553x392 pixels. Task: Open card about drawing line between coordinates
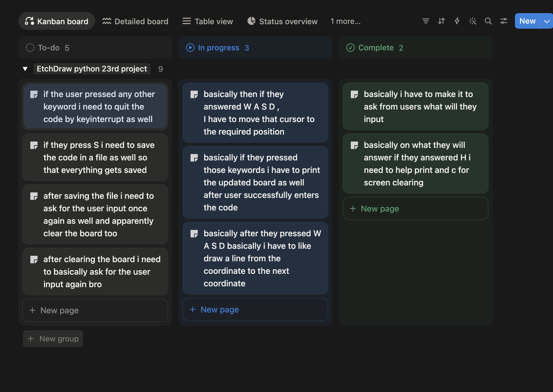pyautogui.click(x=255, y=258)
